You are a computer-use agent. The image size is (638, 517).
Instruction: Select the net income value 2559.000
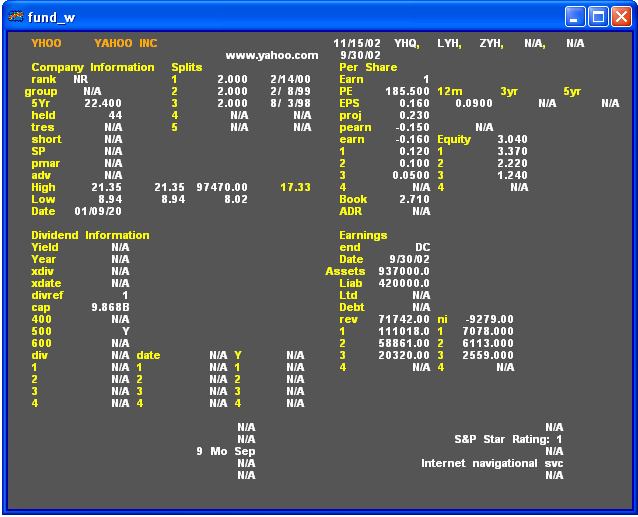click(488, 356)
